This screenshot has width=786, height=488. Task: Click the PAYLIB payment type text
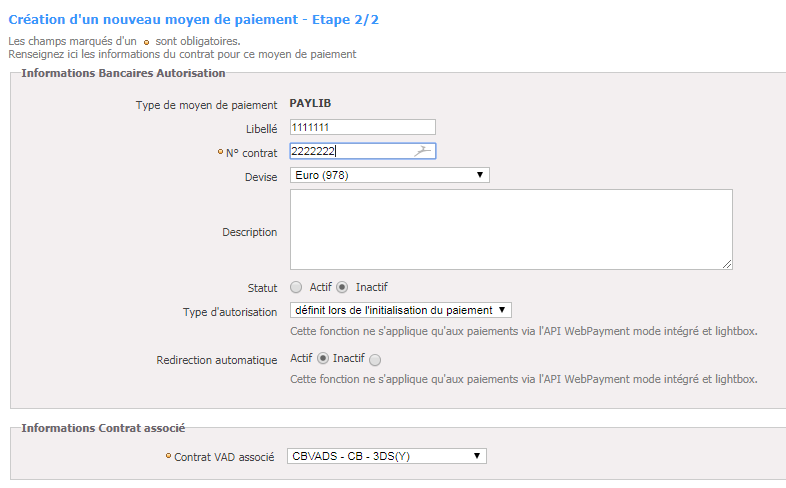click(x=310, y=103)
